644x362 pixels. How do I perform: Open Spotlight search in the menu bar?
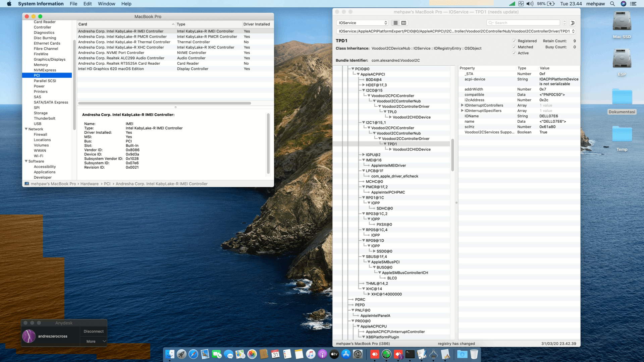pyautogui.click(x=612, y=4)
